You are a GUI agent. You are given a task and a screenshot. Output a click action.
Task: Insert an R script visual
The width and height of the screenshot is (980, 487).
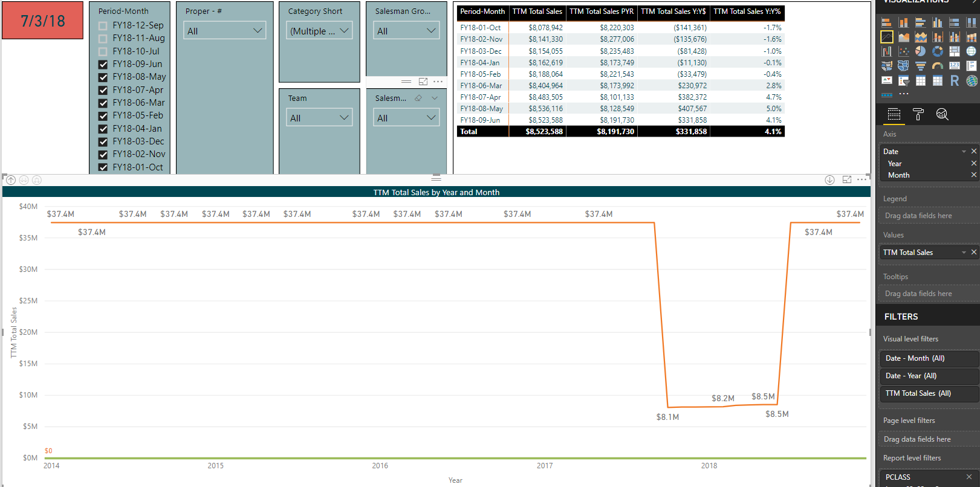coord(955,80)
